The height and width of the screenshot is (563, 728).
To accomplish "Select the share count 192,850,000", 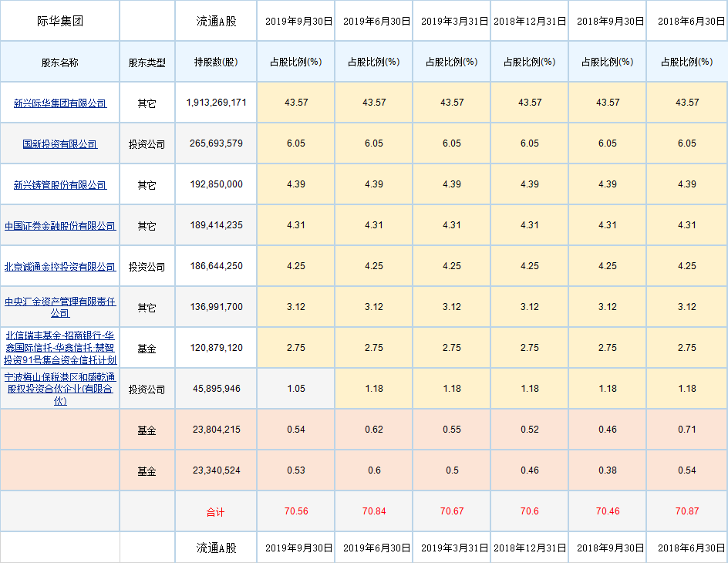I will (x=217, y=184).
